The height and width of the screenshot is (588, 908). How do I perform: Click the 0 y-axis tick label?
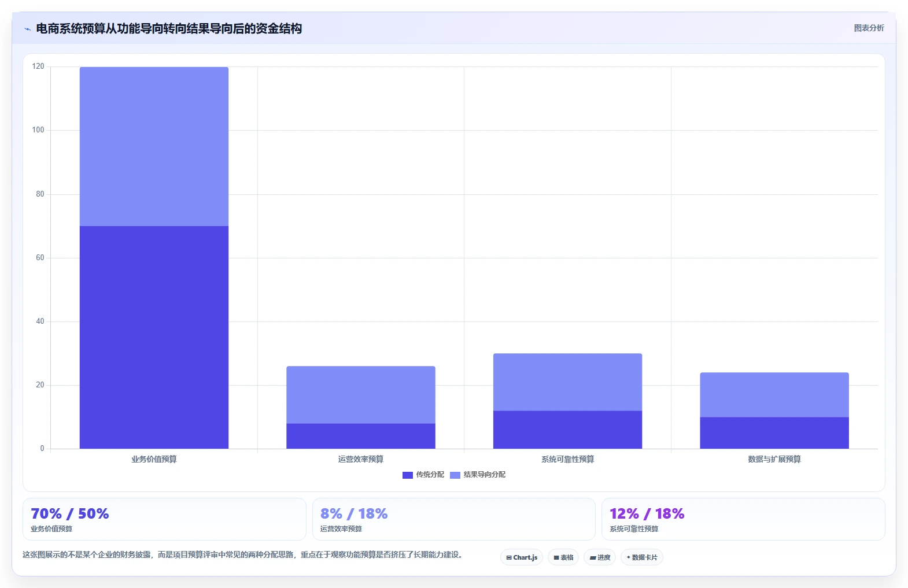[x=42, y=449]
